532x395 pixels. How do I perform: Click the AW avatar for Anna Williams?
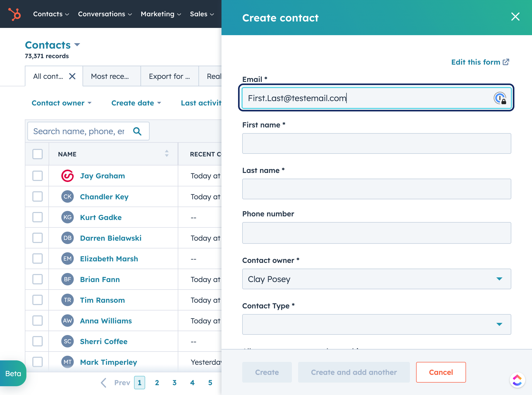(x=68, y=321)
